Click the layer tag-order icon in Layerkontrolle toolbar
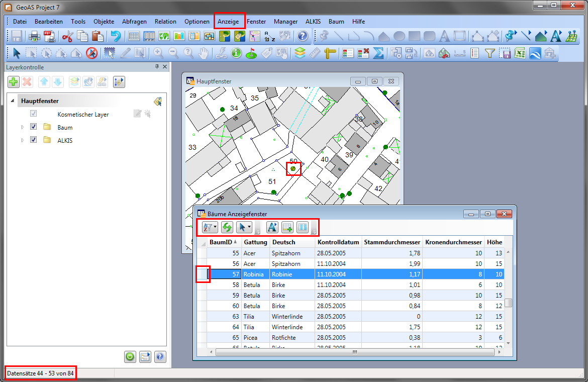Screen dimensions: 588x382 click(119, 82)
